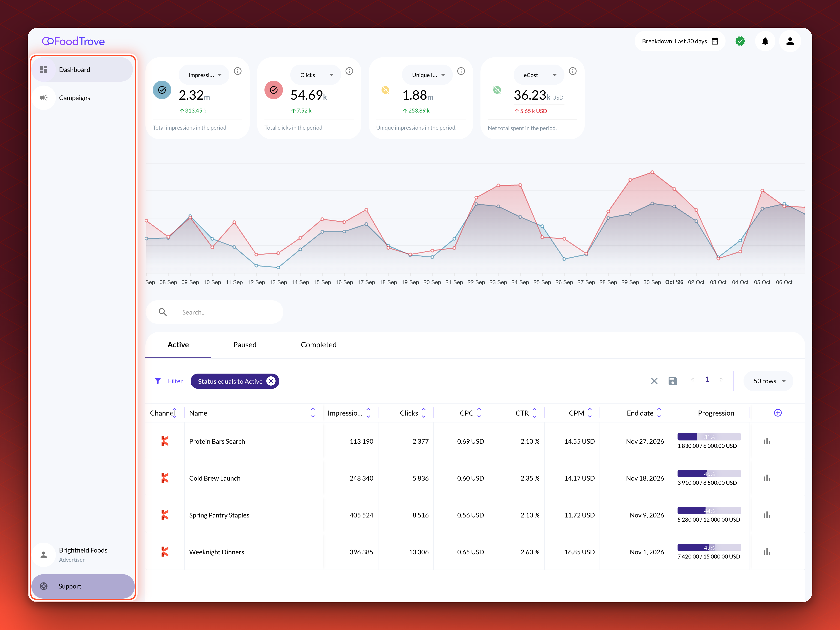Open the eCost metric dropdown
The height and width of the screenshot is (630, 840).
pos(539,75)
